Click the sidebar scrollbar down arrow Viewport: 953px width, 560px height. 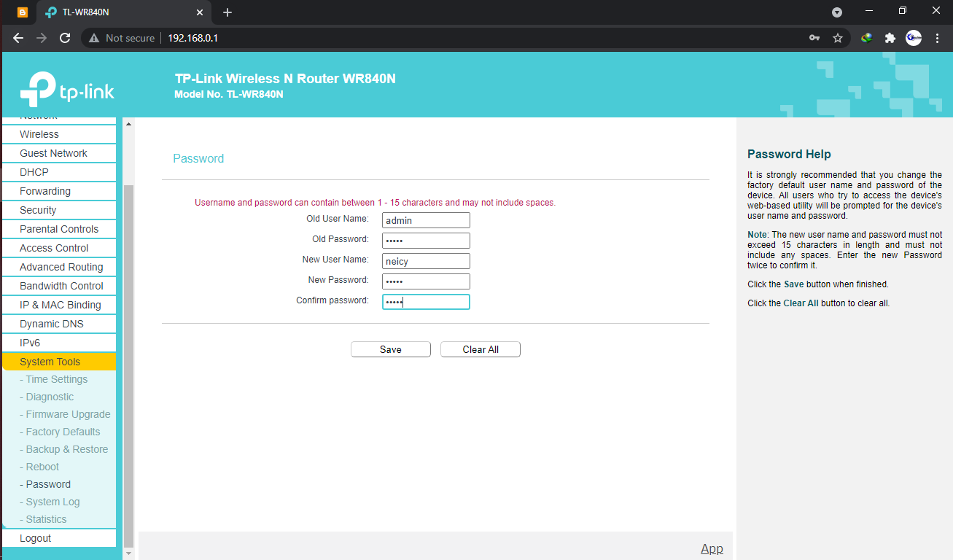[129, 553]
